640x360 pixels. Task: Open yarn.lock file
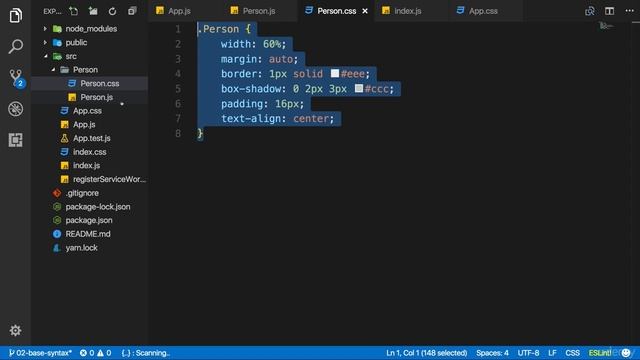[x=90, y=248]
